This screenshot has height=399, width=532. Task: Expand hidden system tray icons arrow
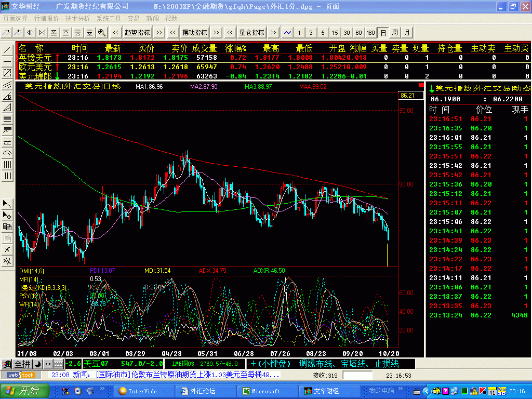click(x=427, y=391)
